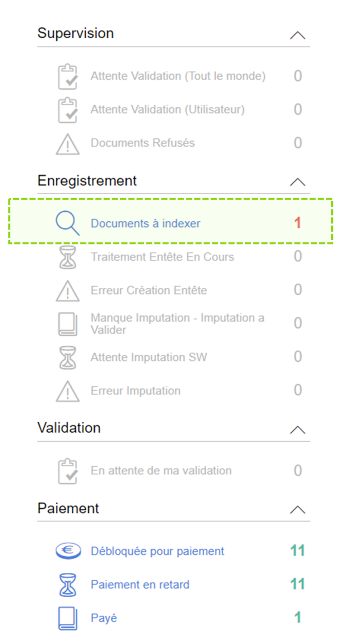Collapse the Validation section chevron
Image resolution: width=346 pixels, height=644 pixels.
coord(297,429)
